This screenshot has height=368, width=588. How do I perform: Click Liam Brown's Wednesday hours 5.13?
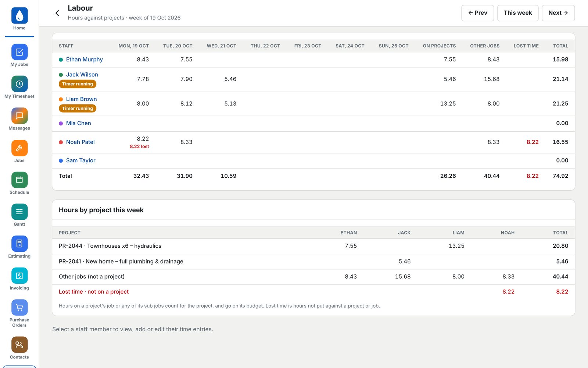pyautogui.click(x=230, y=104)
